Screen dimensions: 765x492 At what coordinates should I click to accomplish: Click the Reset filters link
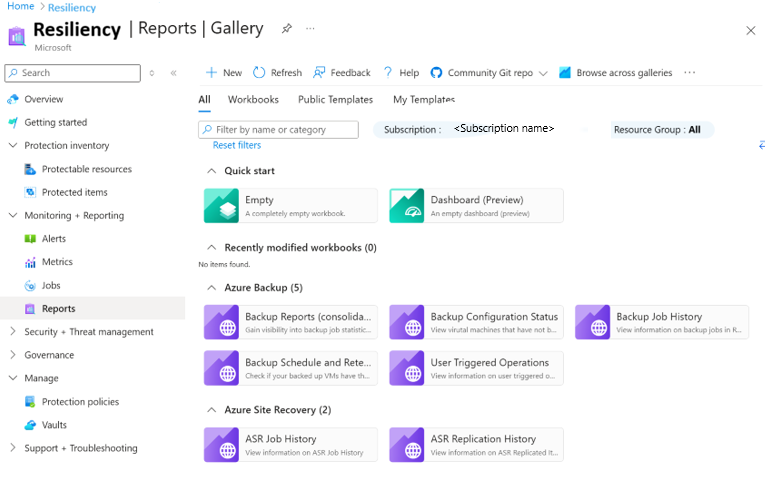pyautogui.click(x=237, y=145)
